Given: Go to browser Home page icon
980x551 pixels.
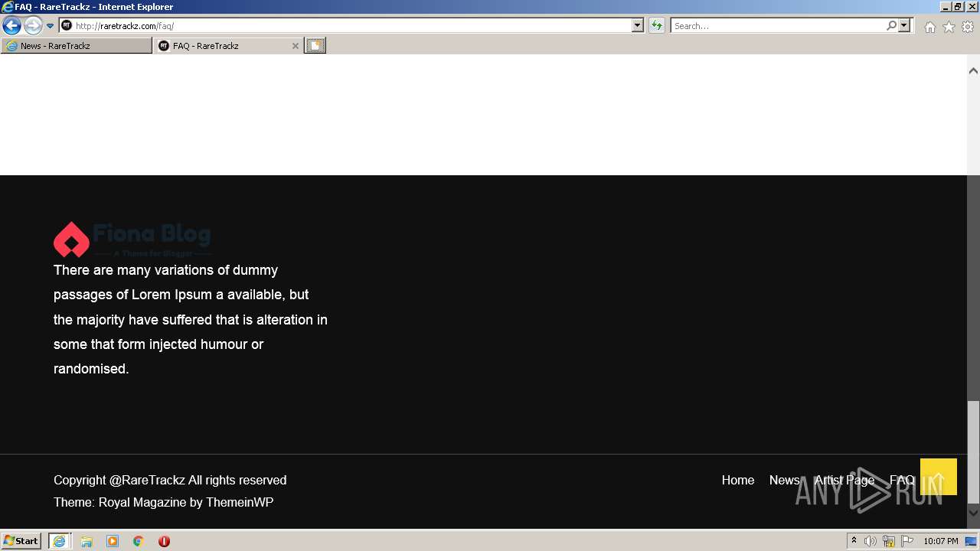Looking at the screenshot, I should (x=929, y=27).
